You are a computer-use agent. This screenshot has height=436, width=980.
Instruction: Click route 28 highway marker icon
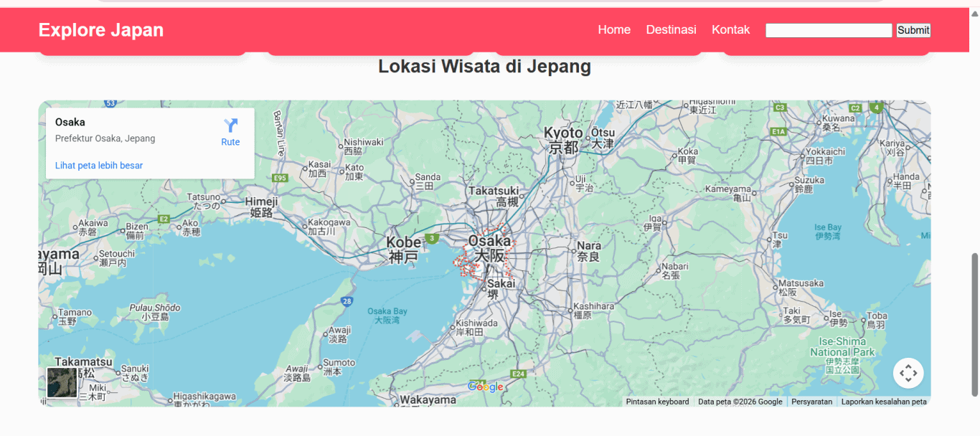[347, 301]
